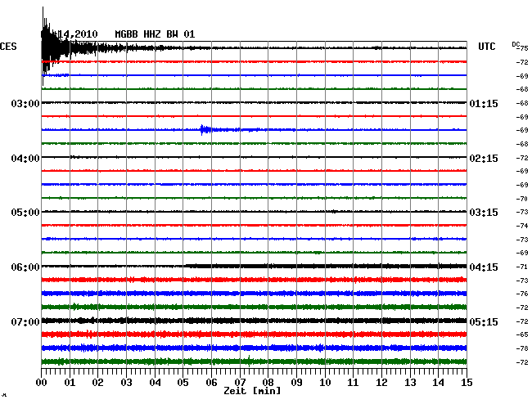Click the '03:15' UTC time label
The image size is (532, 404).
tap(484, 213)
